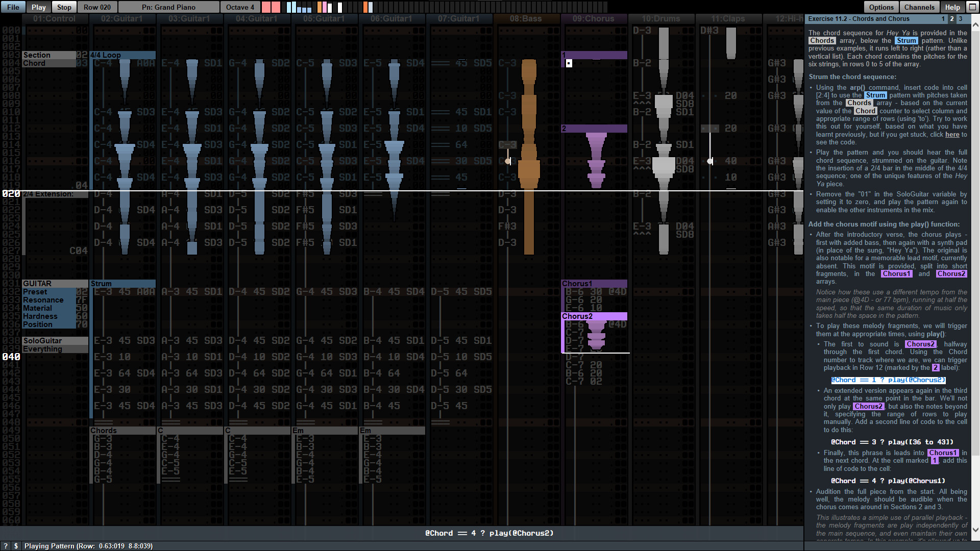The image size is (980, 551).
Task: Open the Options panel
Action: pyautogui.click(x=881, y=7)
